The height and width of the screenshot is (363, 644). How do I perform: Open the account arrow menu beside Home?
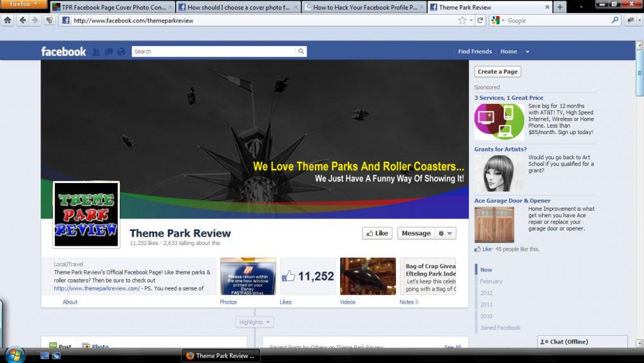(527, 52)
